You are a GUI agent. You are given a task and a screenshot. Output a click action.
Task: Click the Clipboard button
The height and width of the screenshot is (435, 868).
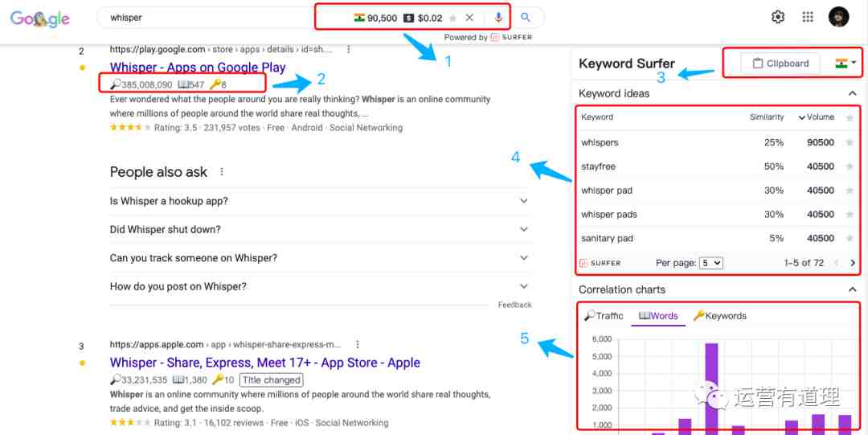point(780,64)
